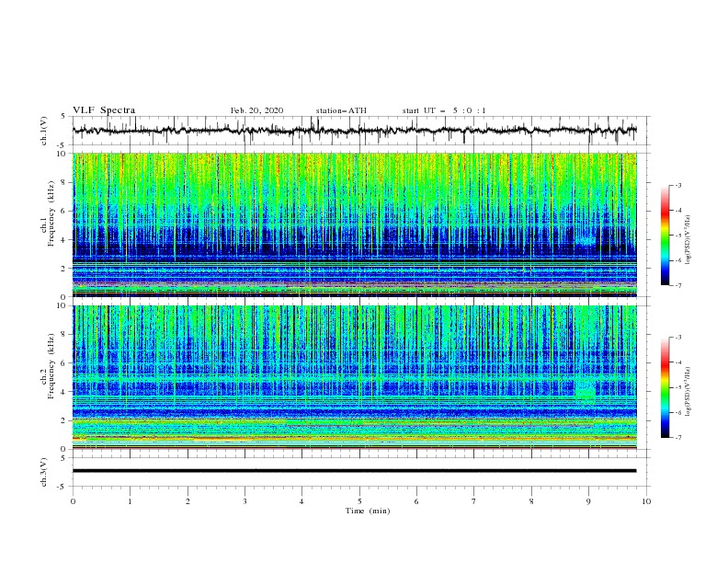Click the ch.3 flat black trace
Screen dimensions: 728x563
coord(354,471)
